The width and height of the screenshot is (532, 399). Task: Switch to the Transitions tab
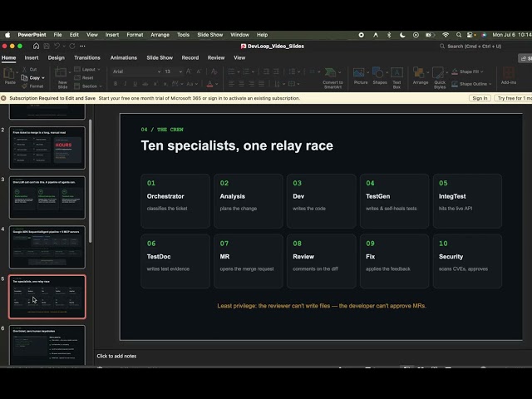point(87,57)
